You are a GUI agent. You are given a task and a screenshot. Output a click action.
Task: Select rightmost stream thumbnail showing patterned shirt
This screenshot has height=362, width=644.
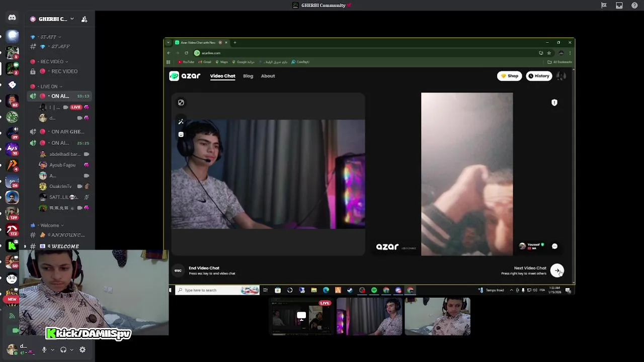438,316
